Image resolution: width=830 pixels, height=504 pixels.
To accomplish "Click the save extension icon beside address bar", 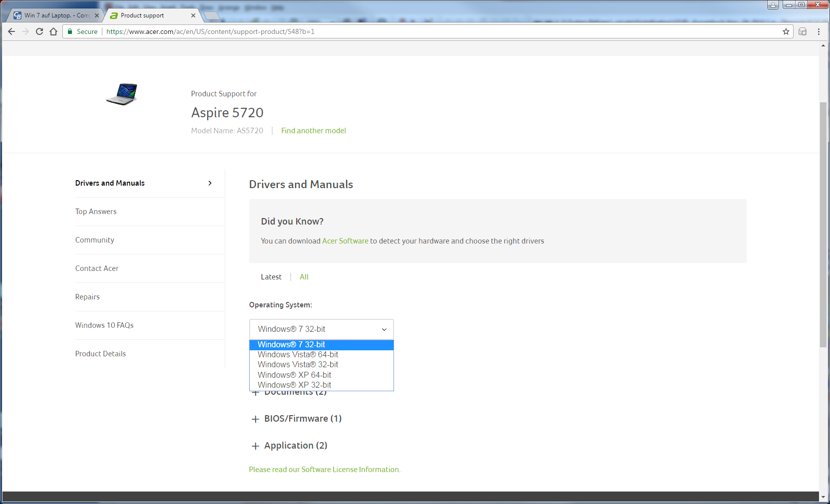I will tap(803, 31).
